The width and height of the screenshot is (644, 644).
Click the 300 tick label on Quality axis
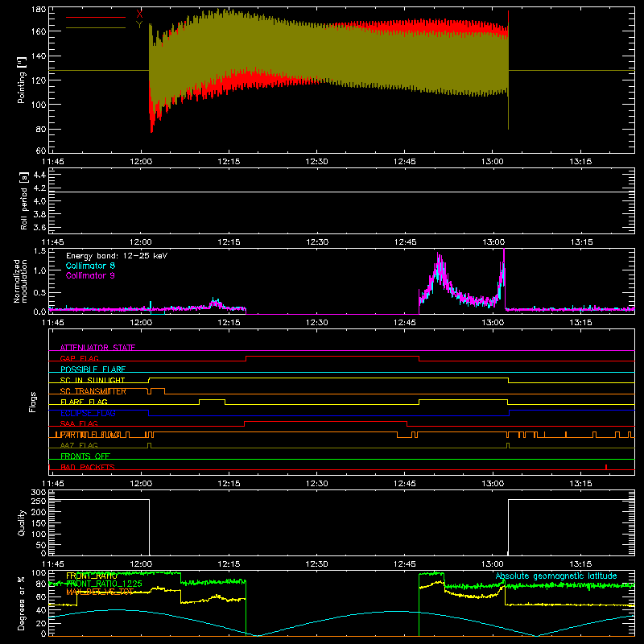39,493
